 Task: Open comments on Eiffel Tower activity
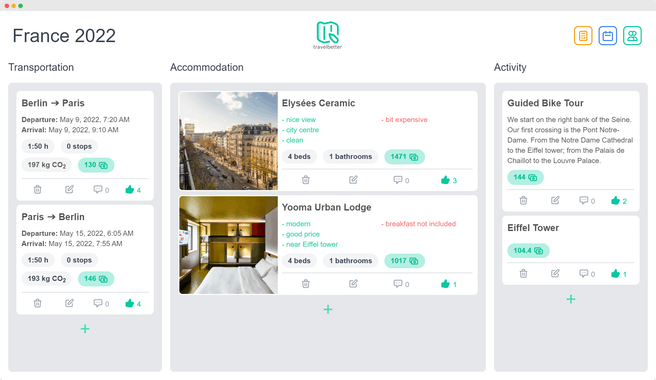click(x=587, y=274)
